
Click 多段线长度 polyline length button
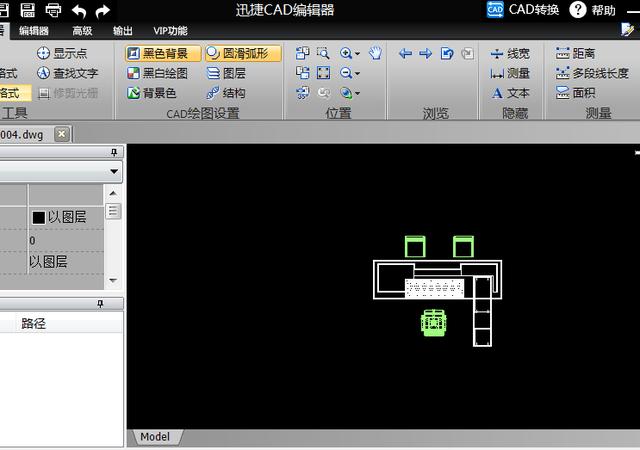592,73
